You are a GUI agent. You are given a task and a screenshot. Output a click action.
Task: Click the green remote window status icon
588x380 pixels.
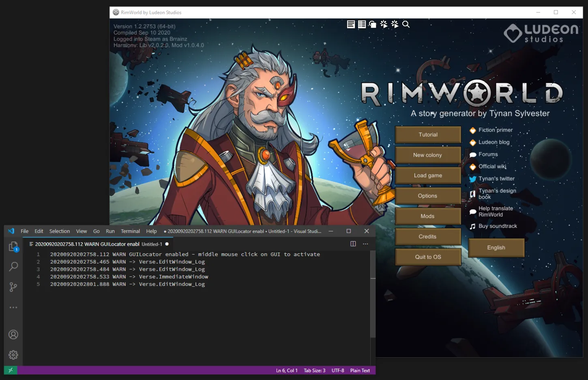click(11, 370)
